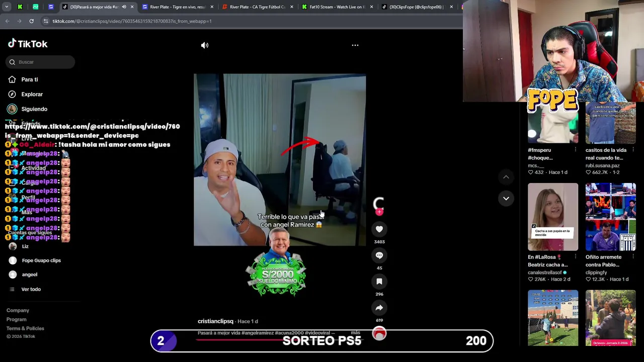The height and width of the screenshot is (362, 644).
Task: Go to the previous video arrow
Action: click(506, 177)
